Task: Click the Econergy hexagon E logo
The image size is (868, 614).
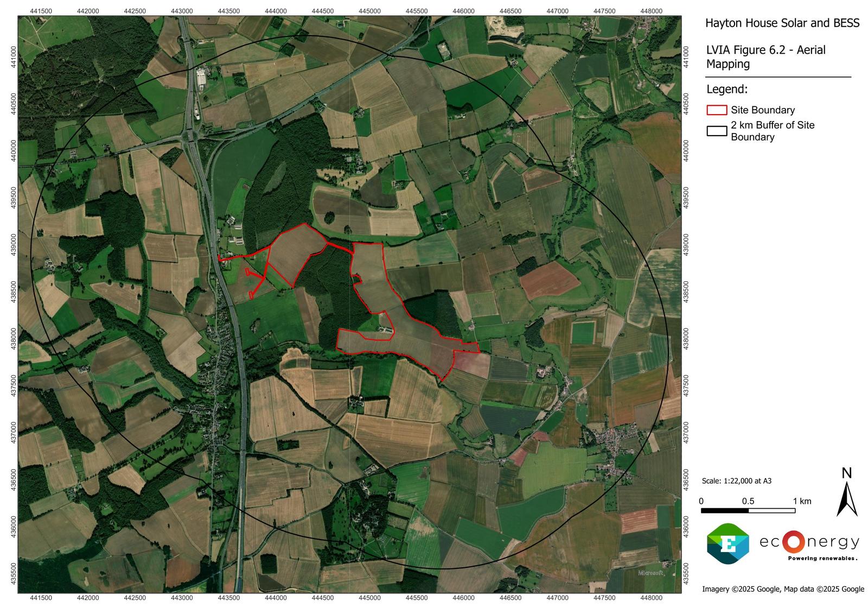Action: point(727,543)
